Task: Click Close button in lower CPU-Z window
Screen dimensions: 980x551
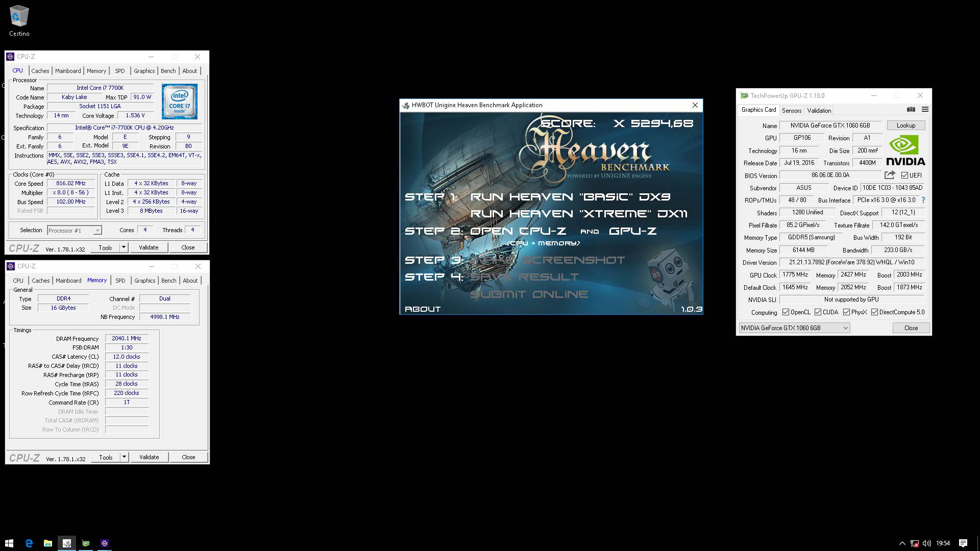Action: pos(188,457)
